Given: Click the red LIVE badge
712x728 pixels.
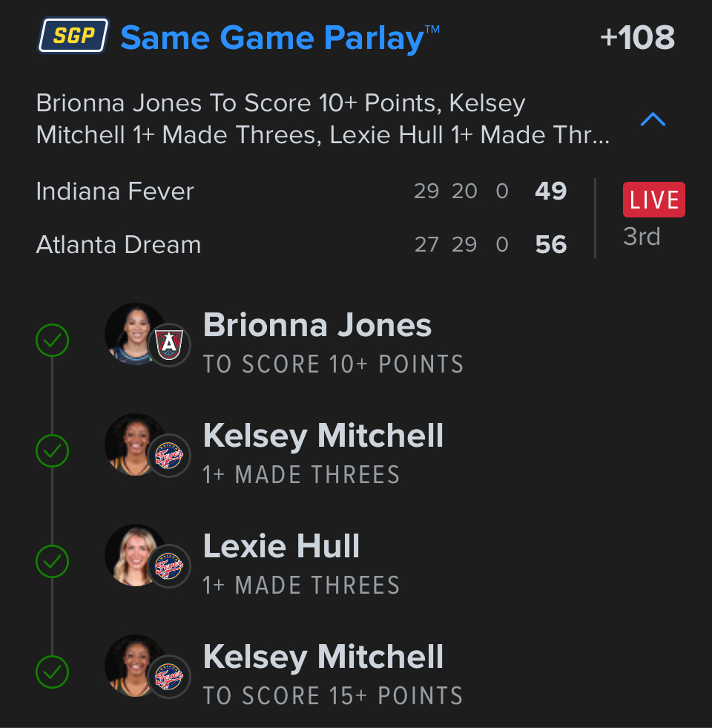Looking at the screenshot, I should pos(654,200).
